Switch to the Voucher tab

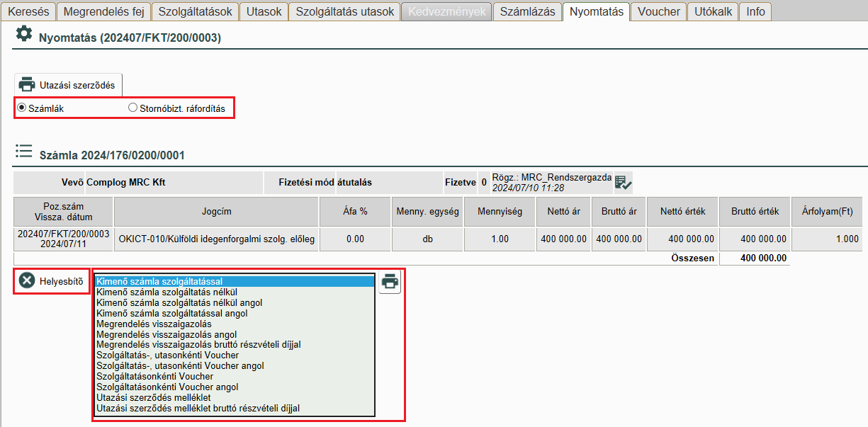(658, 11)
